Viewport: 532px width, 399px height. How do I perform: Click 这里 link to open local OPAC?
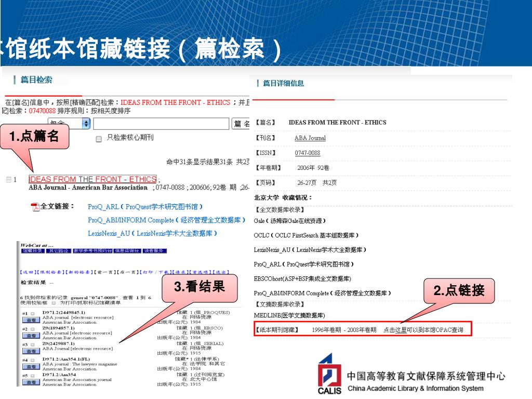tap(401, 330)
